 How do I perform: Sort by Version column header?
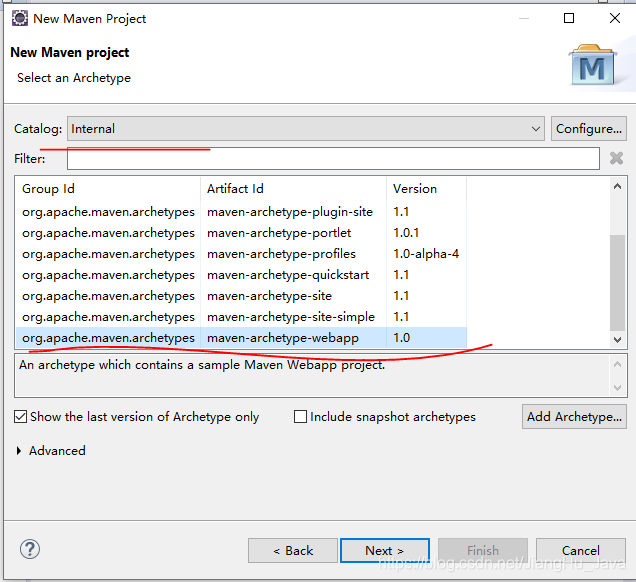(x=427, y=189)
